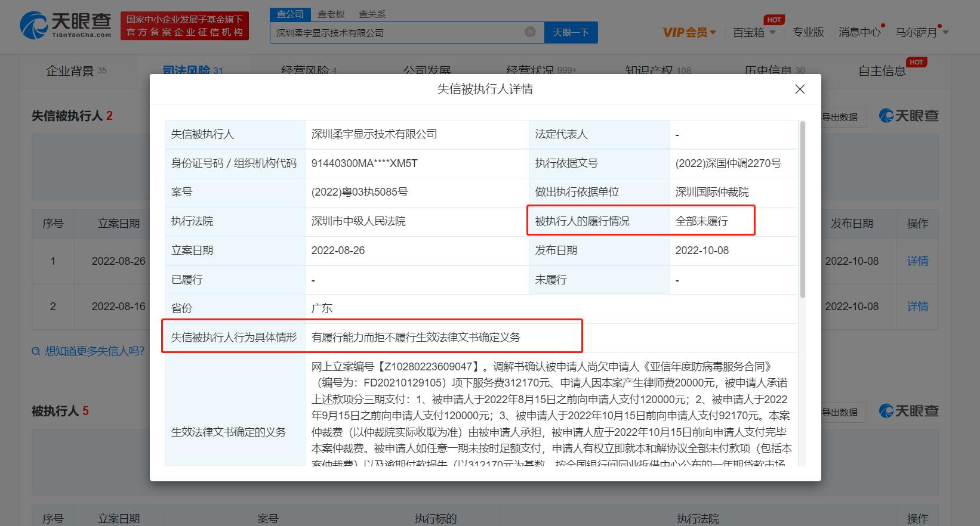Select the 自主信息 tab
This screenshot has width=980, height=526.
[x=882, y=71]
